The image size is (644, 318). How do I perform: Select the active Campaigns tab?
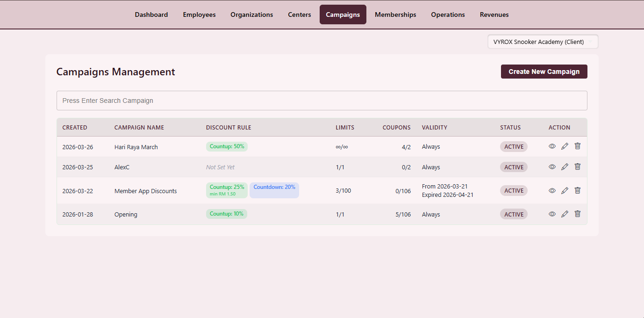[x=343, y=14]
